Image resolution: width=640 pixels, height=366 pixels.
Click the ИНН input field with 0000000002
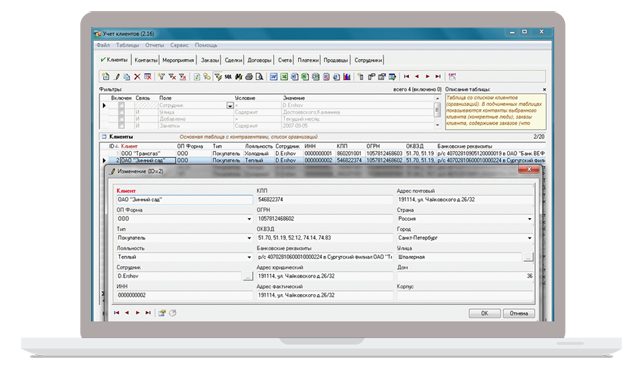[184, 295]
